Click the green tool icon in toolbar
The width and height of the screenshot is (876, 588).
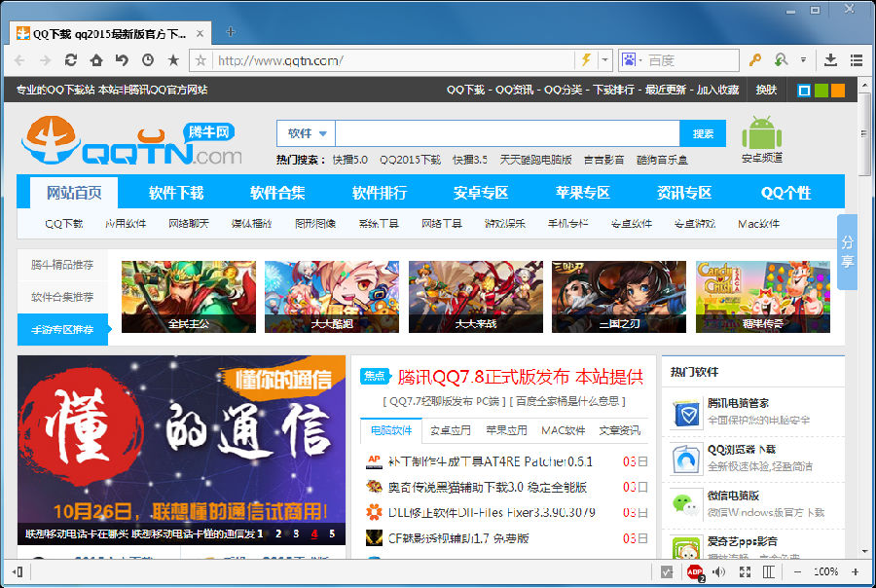781,59
